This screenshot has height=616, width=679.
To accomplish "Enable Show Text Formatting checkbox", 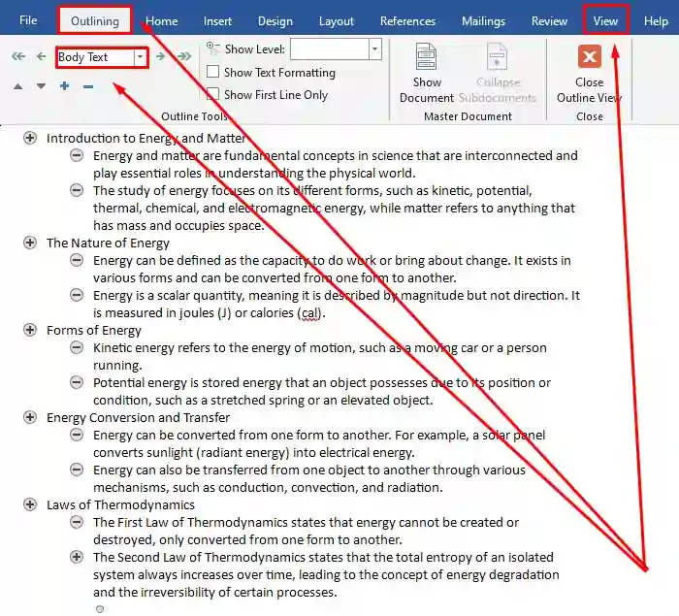I will point(212,72).
